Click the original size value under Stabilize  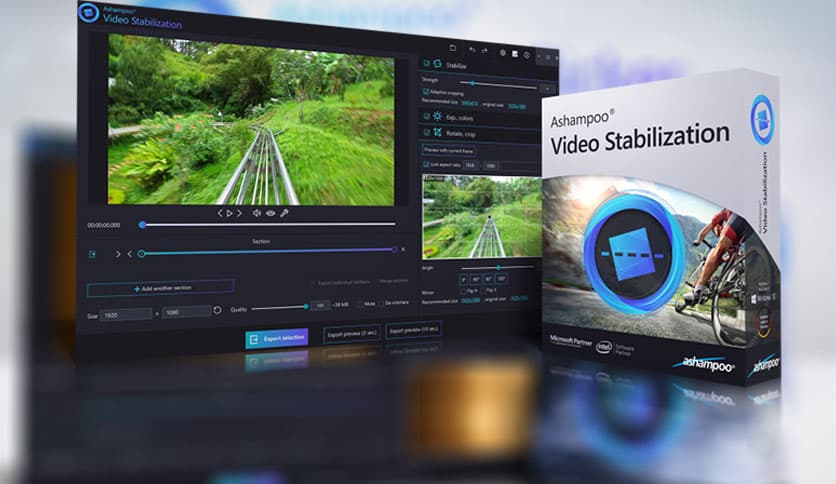(x=517, y=106)
